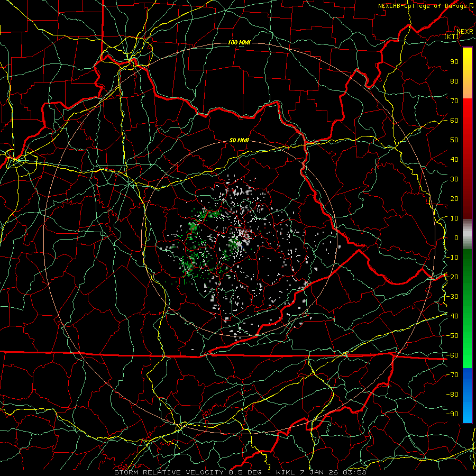Click the 30 value on the velocity scale
The image size is (476, 476).
(454, 179)
